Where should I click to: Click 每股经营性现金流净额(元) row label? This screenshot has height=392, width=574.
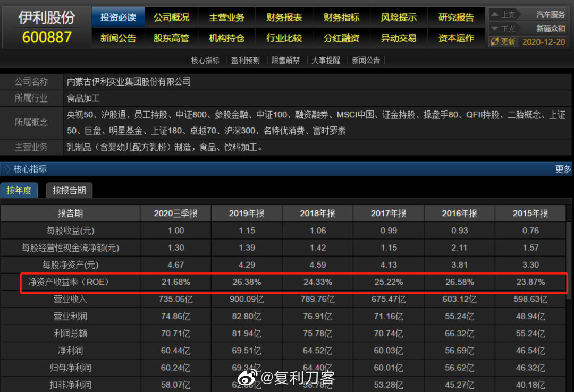click(x=70, y=248)
